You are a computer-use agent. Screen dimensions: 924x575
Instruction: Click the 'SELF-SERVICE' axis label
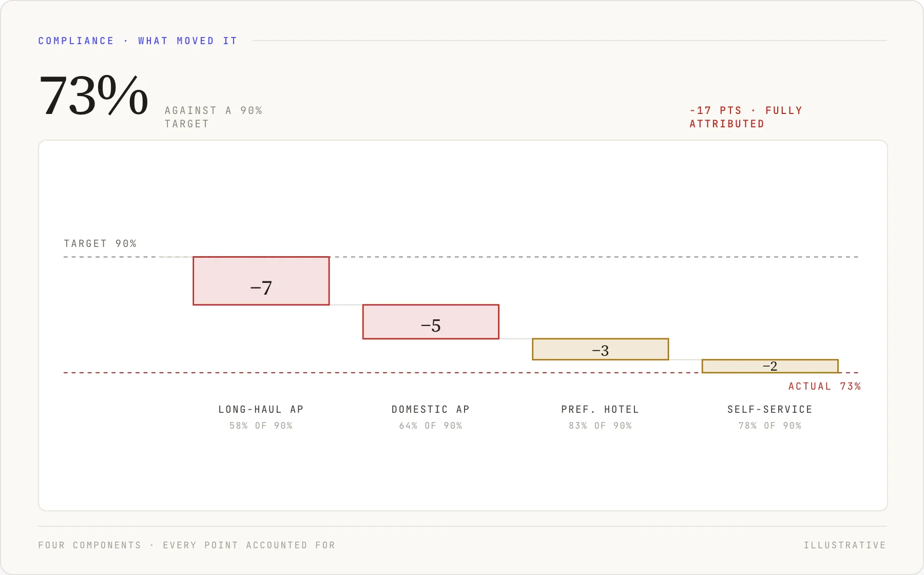(x=770, y=409)
